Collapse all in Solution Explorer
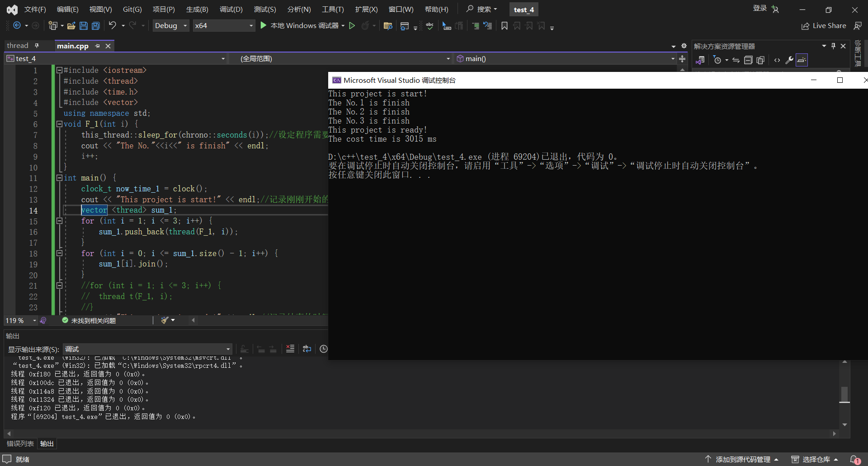The height and width of the screenshot is (466, 868). click(x=748, y=60)
